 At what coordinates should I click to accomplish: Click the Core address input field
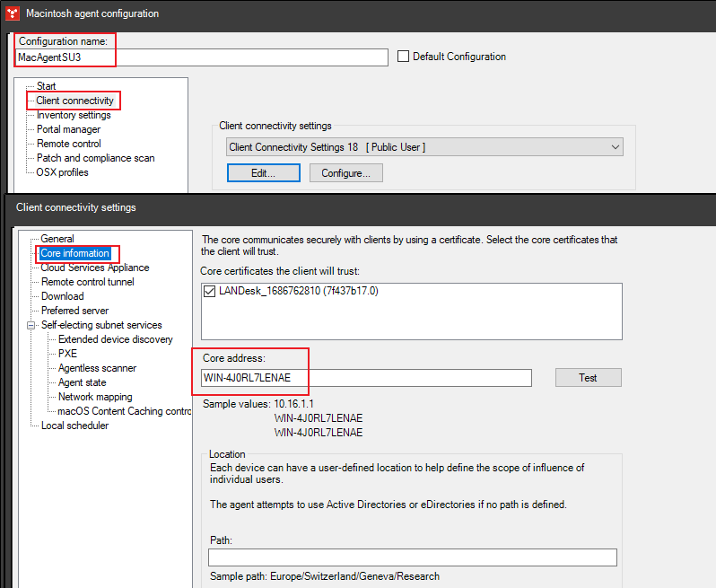tap(367, 378)
